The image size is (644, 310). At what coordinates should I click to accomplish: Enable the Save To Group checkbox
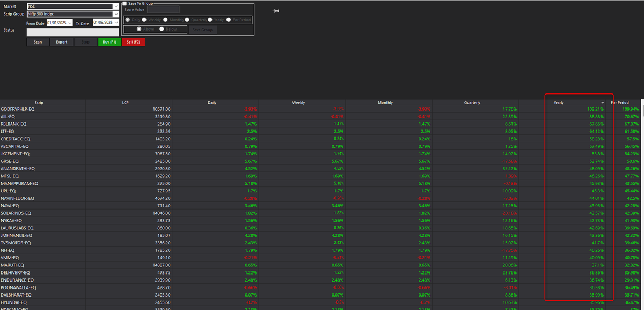pyautogui.click(x=125, y=3)
